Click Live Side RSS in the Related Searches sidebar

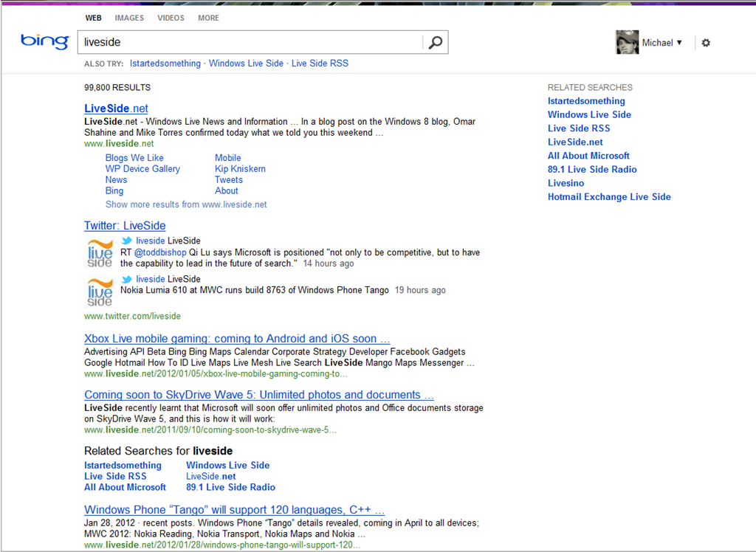(579, 128)
